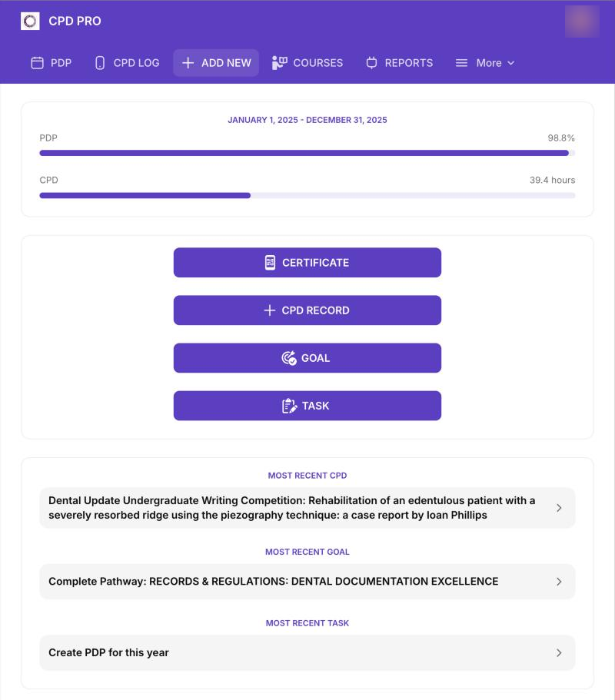
Task: Click the CPD LOG phone icon
Action: click(100, 63)
